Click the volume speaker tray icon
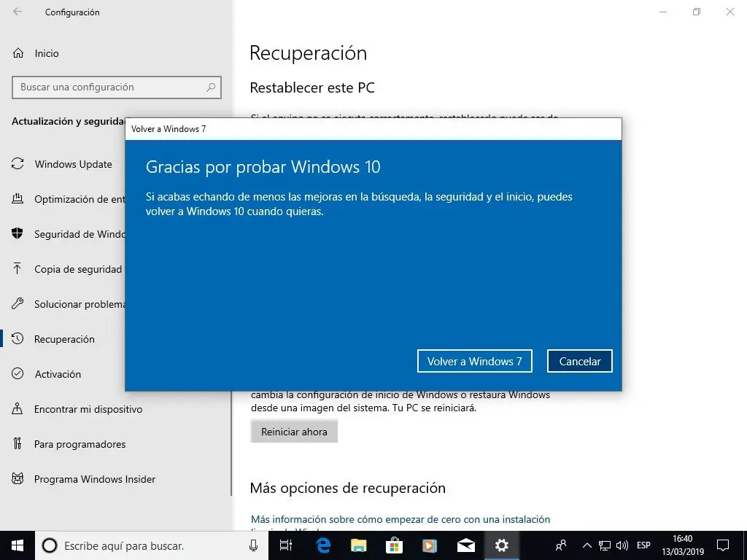 point(622,545)
